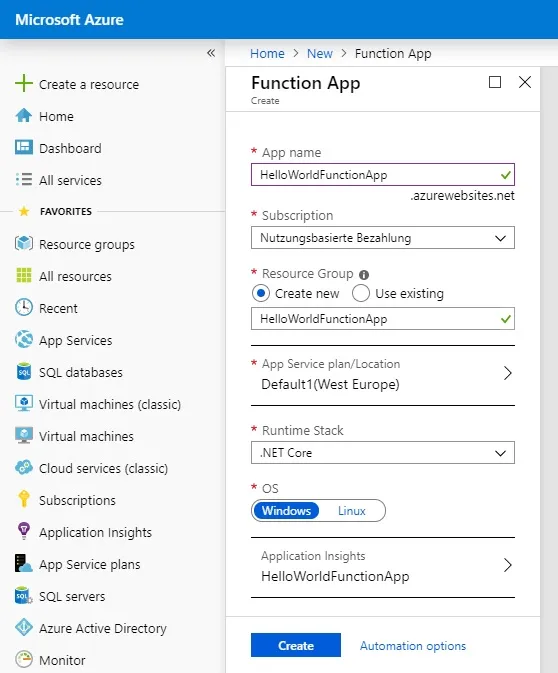Open the Subscription dropdown

[382, 238]
